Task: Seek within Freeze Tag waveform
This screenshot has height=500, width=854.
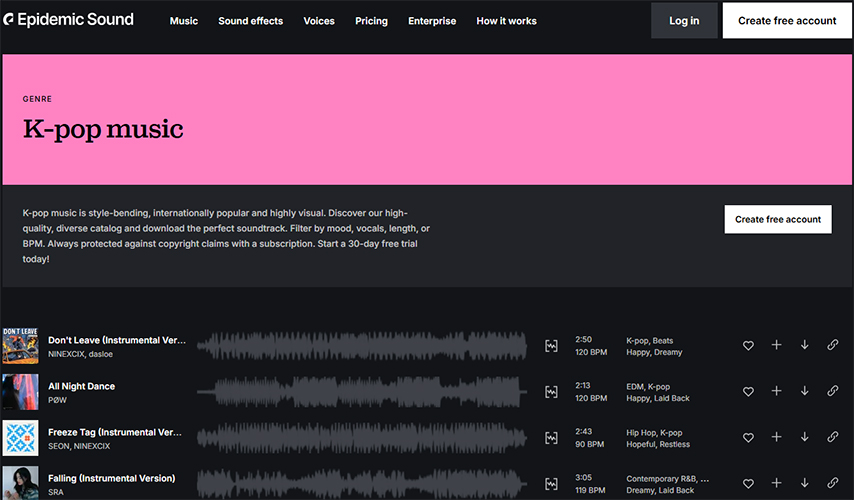Action: click(x=362, y=437)
